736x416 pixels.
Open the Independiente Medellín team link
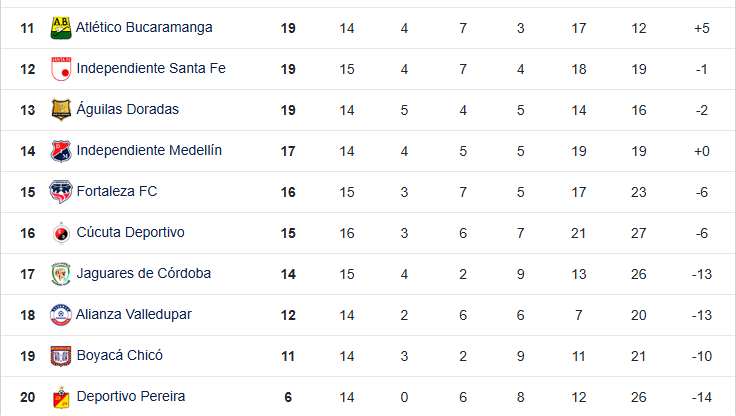pyautogui.click(x=149, y=151)
